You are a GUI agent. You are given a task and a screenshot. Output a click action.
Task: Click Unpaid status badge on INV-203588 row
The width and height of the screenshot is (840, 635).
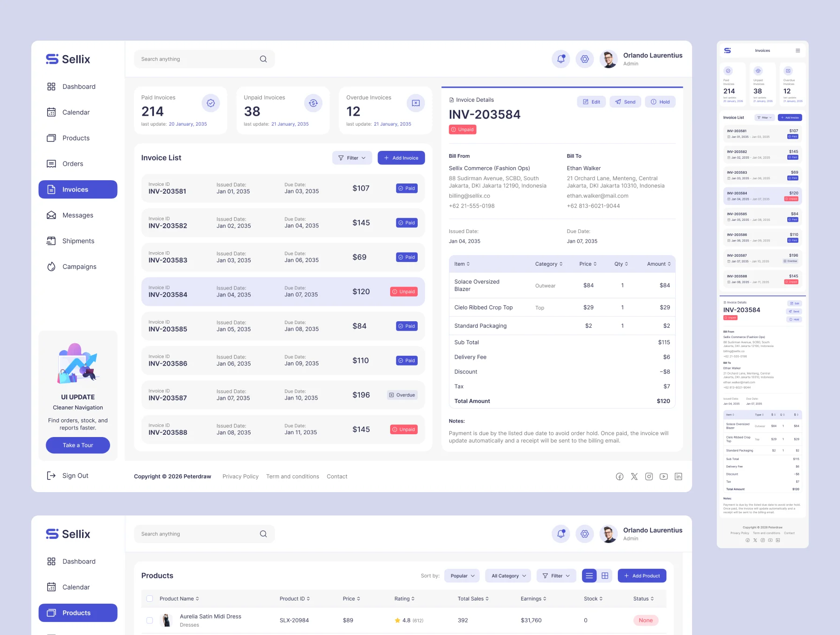[x=404, y=430]
